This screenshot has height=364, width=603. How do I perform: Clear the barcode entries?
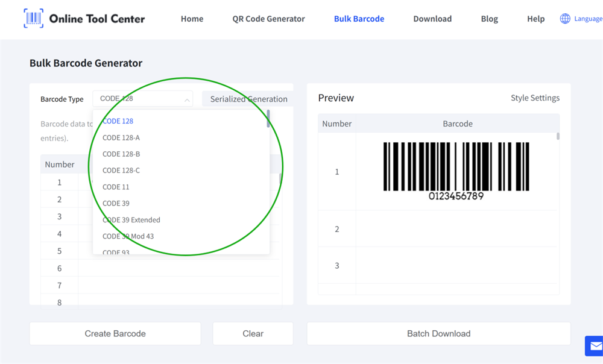[x=253, y=333]
